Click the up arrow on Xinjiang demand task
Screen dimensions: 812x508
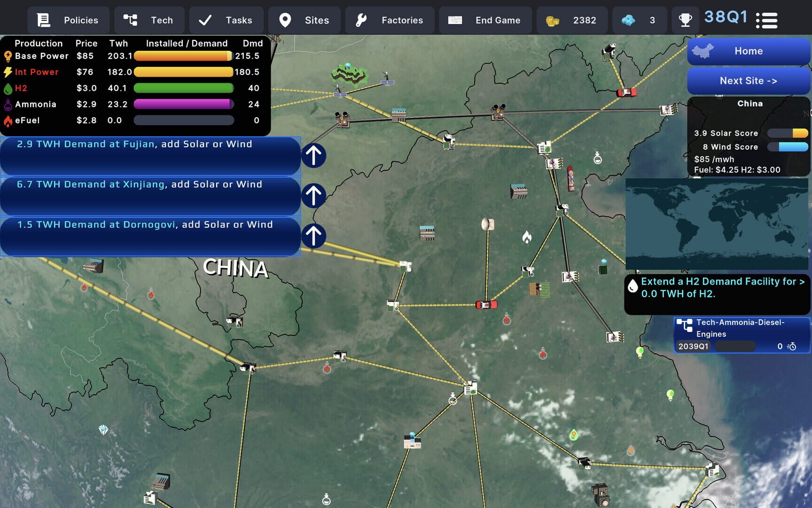coord(314,196)
